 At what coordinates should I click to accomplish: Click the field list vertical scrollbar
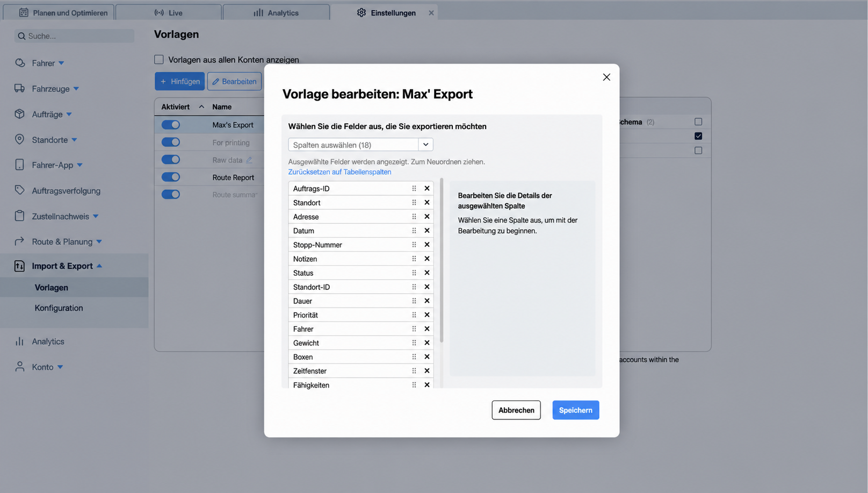pos(442,260)
